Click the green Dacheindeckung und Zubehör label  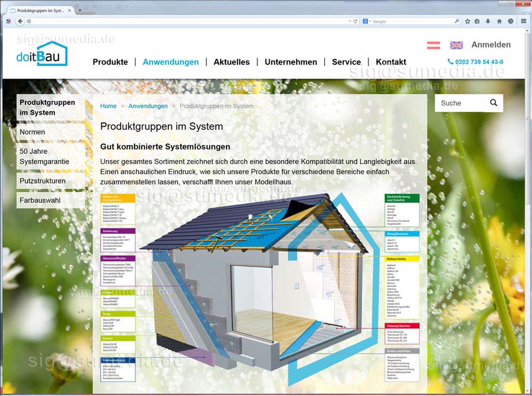[402, 199]
